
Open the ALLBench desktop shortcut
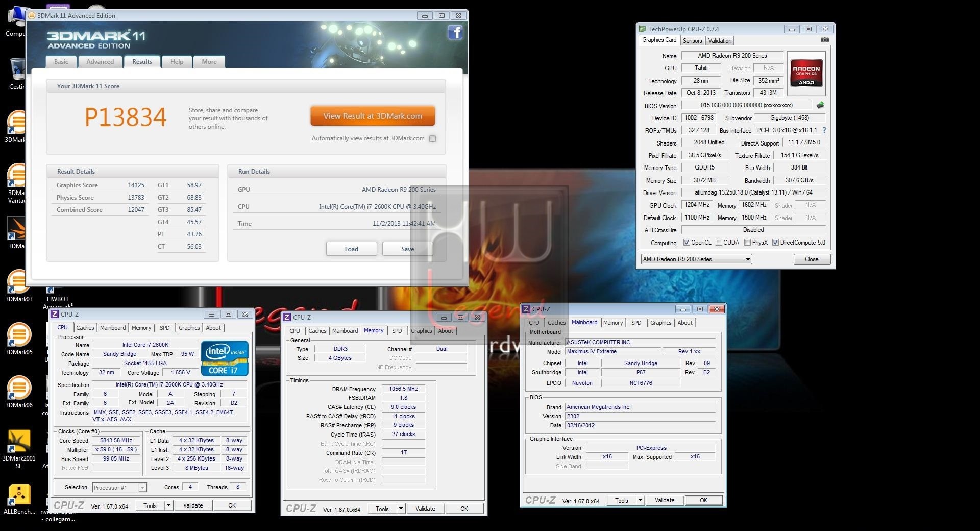coord(19,499)
